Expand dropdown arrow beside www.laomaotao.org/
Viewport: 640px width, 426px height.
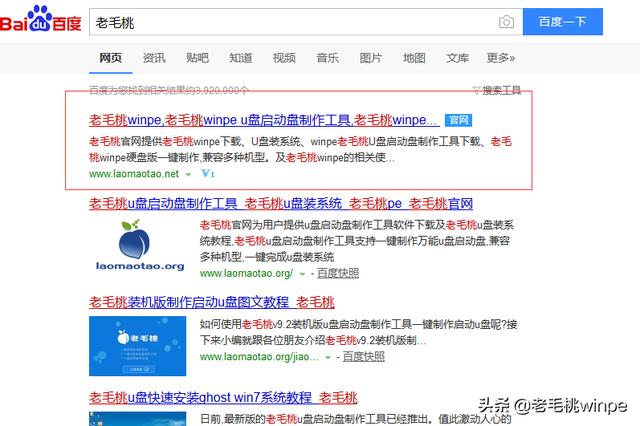[x=302, y=274]
